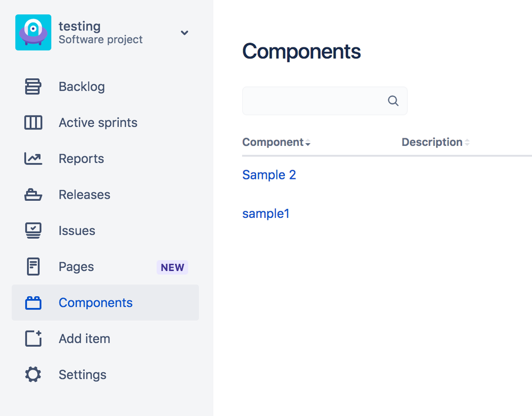
Task: Toggle sorting on the Description column
Action: tap(468, 142)
